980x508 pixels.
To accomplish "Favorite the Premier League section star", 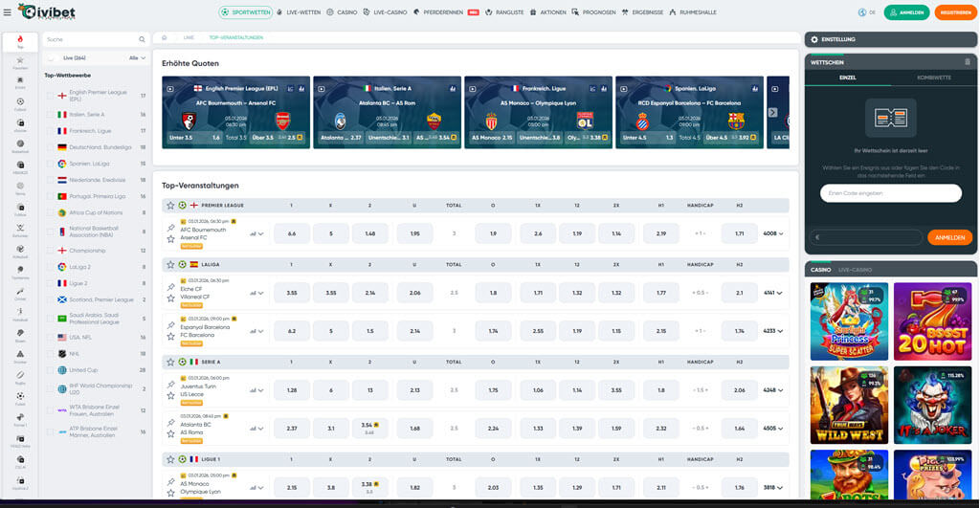I will [170, 205].
